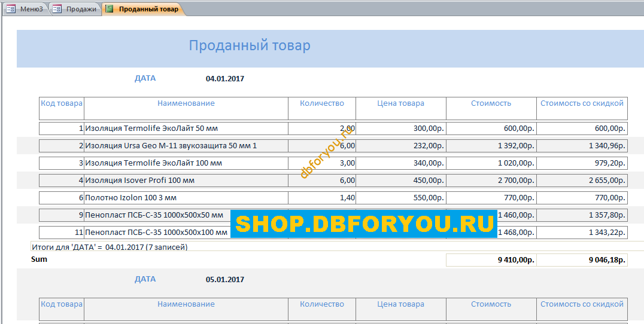
Task: Click discounted cost 1 343,22р. cell
Action: point(582,233)
